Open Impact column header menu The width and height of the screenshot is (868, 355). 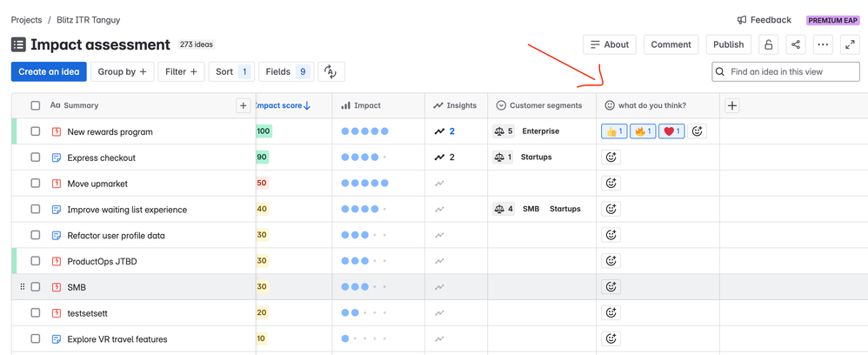361,106
